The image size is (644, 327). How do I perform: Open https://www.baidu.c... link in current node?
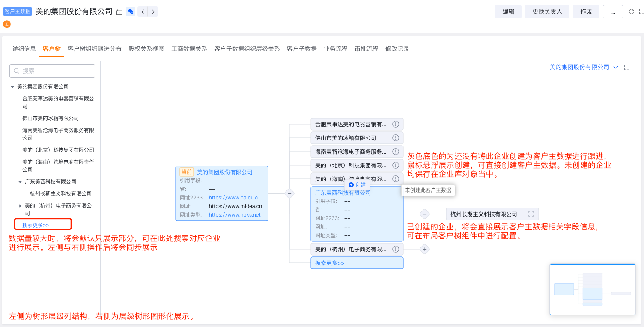236,198
